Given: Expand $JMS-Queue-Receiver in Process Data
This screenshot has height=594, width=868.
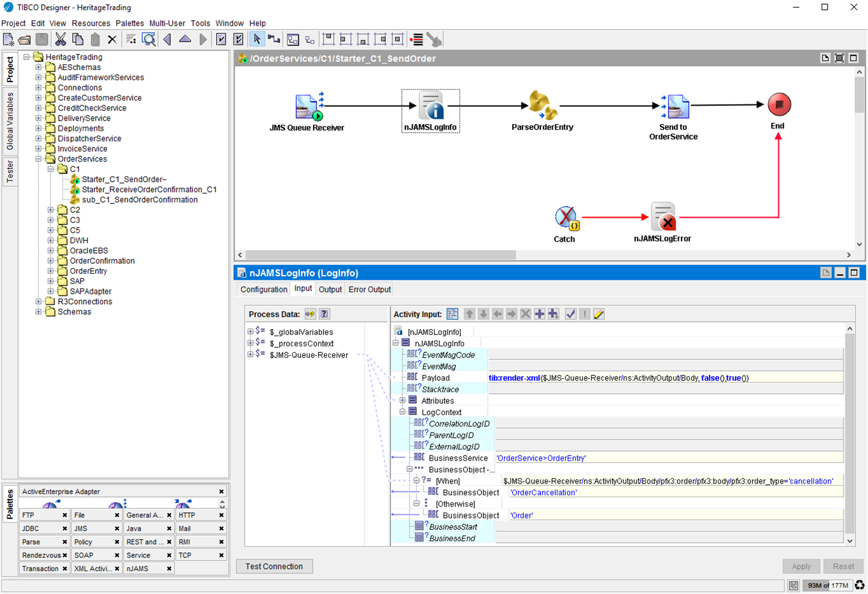Looking at the screenshot, I should [250, 355].
